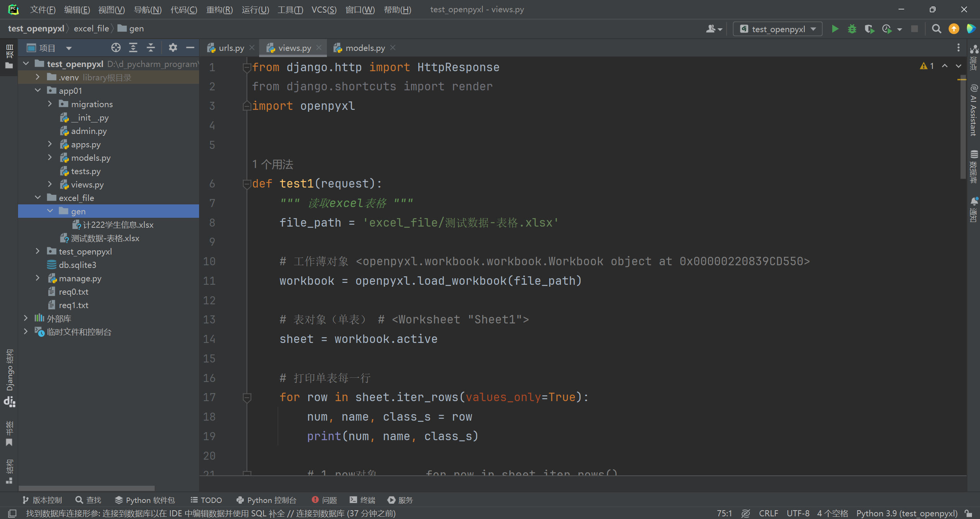Run the test_openpyxl configuration
This screenshot has height=519, width=980.
pos(835,29)
